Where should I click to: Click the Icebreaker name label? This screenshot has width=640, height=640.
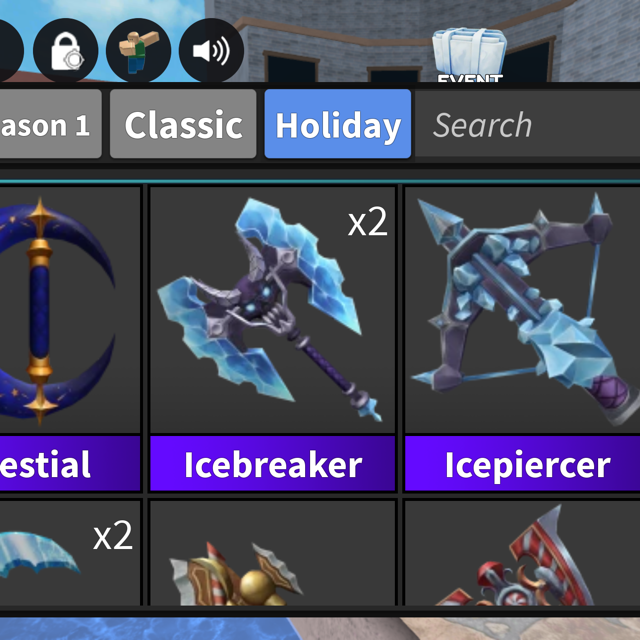[273, 464]
